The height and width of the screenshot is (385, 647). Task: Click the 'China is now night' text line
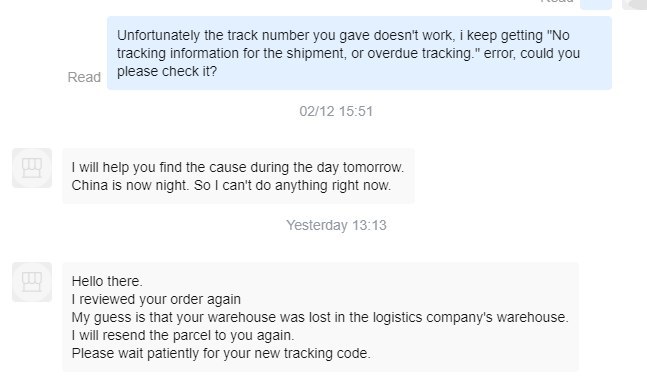[x=231, y=185]
